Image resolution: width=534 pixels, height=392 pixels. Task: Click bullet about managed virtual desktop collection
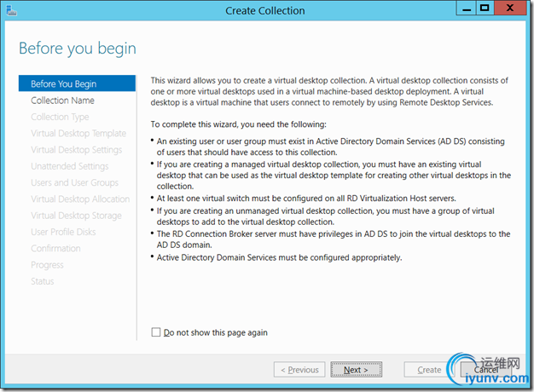click(334, 176)
